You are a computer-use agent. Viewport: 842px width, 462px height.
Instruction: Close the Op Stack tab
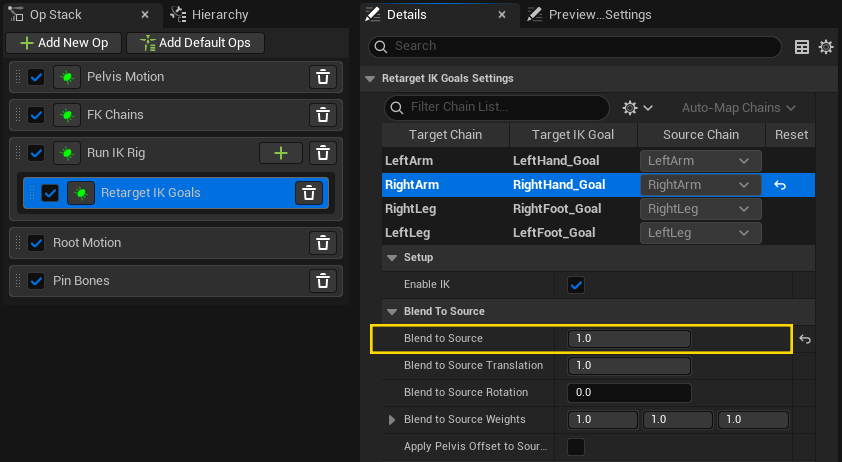point(144,15)
